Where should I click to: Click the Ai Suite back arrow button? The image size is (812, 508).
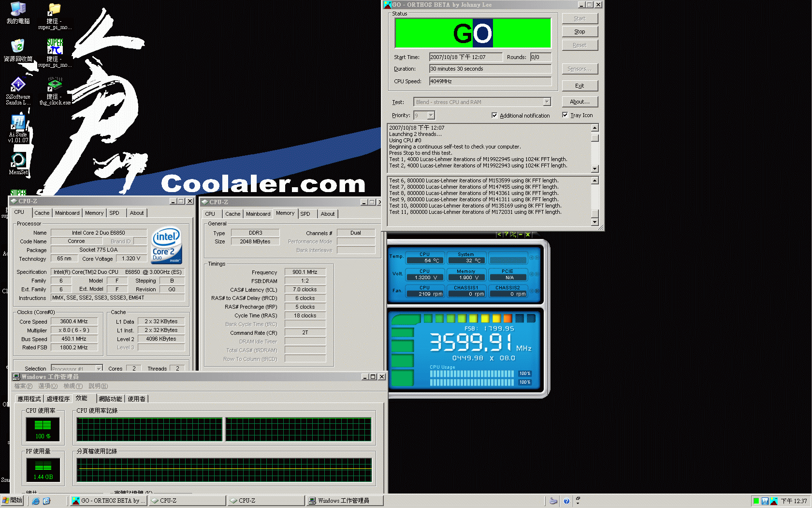pos(499,234)
